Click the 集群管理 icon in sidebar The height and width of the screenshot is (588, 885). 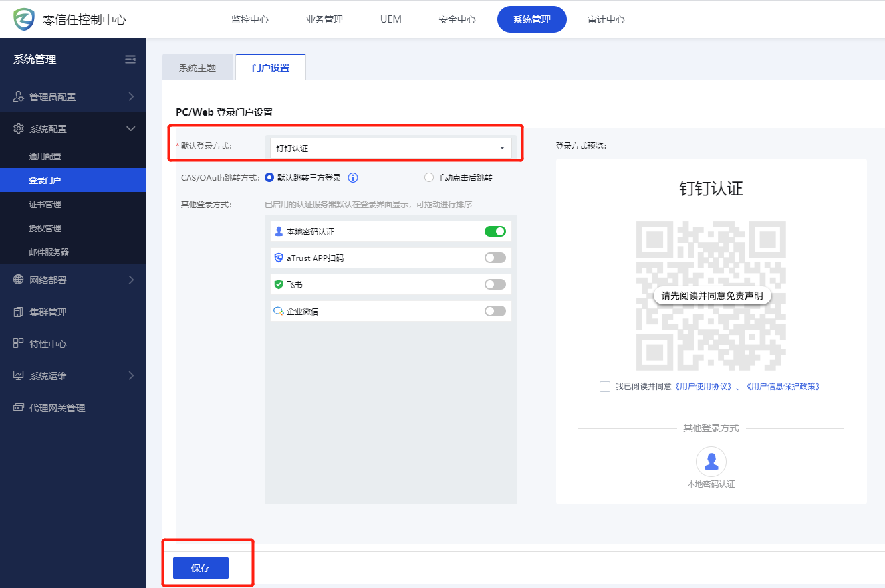(19, 312)
